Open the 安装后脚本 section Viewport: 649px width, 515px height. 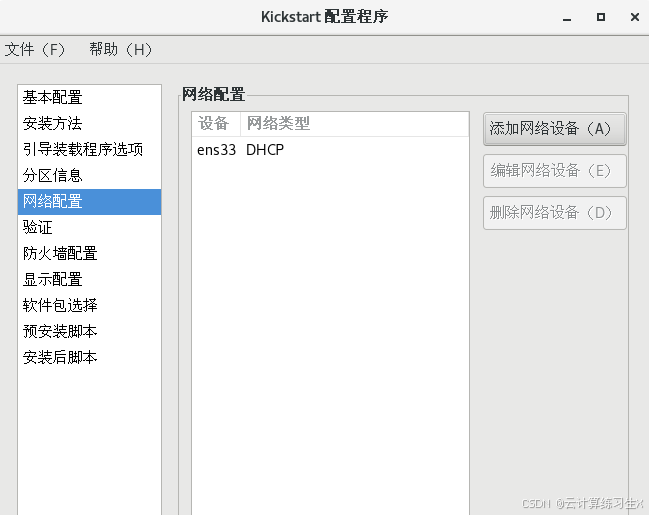click(89, 358)
